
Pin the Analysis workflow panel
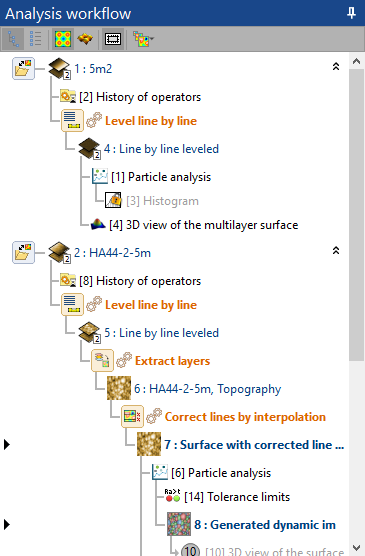pos(351,13)
